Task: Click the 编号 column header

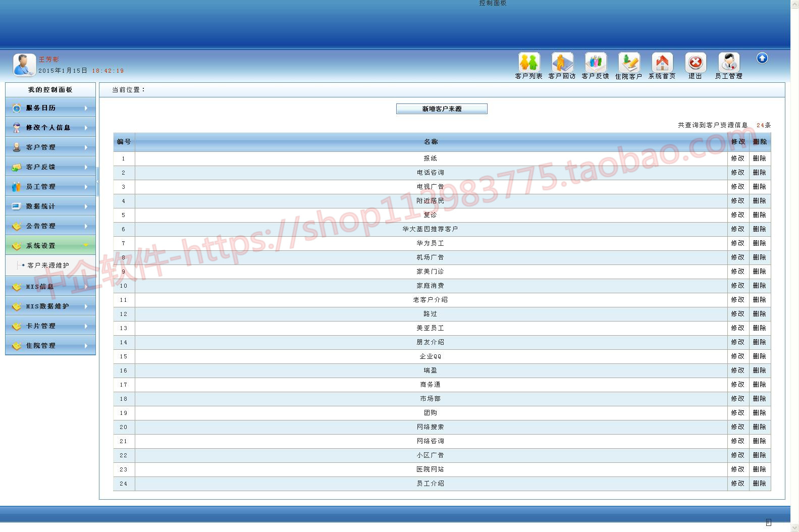Action: tap(124, 142)
